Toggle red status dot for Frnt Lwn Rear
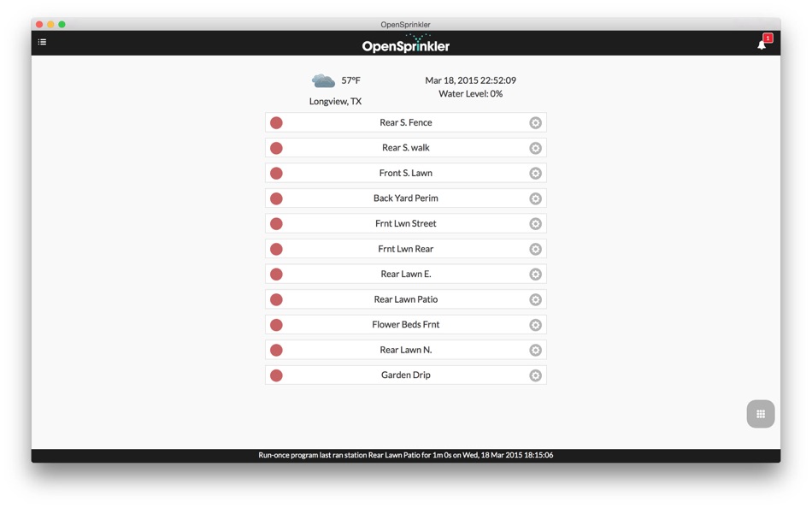Image resolution: width=812 pixels, height=508 pixels. 277,250
